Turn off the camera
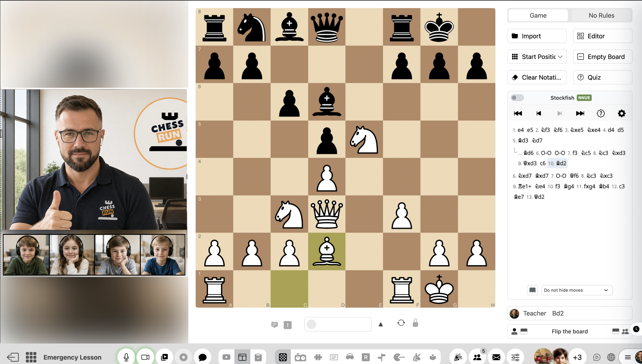Screen dimensions: 642x364 click(145, 357)
